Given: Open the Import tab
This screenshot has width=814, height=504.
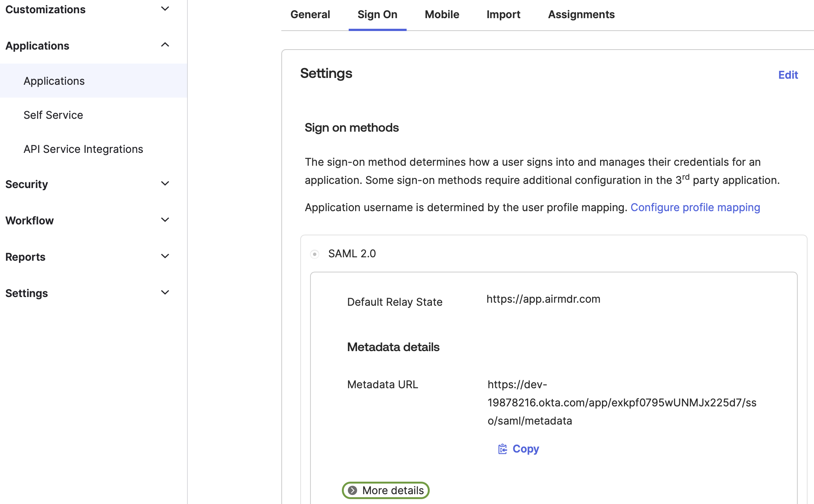Looking at the screenshot, I should click(x=503, y=14).
